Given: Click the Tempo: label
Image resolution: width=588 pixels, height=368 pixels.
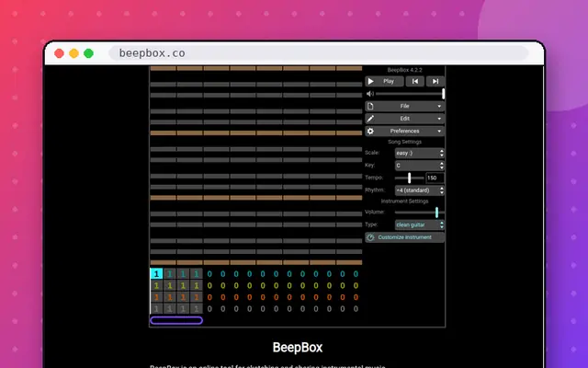Looking at the screenshot, I should point(374,178).
